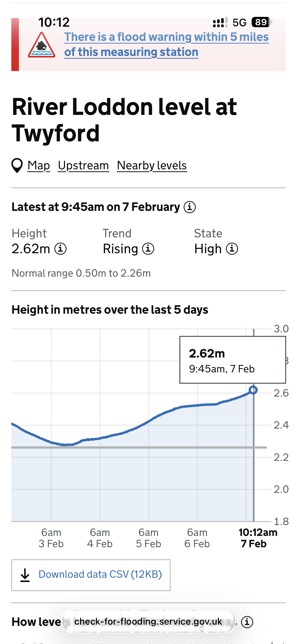The width and height of the screenshot is (297, 644).
Task: Open the Rising trend info icon
Action: click(148, 249)
